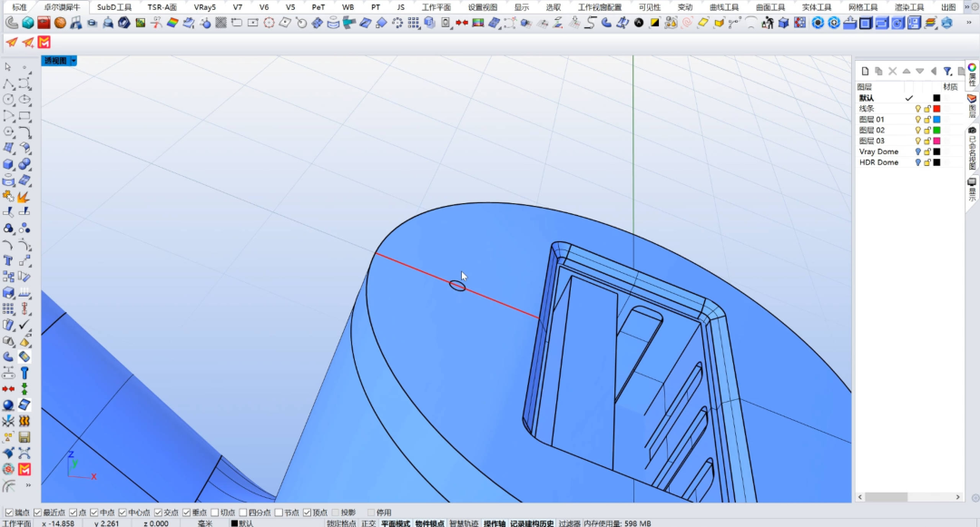Open the 毫米 units field in status bar

(x=206, y=523)
